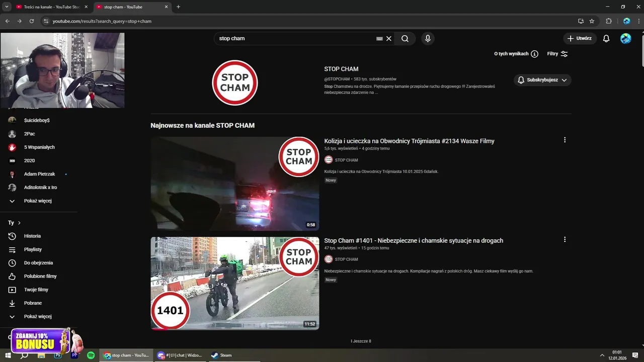Viewport: 644px width, 362px height.
Task: Switch to the Treści na kanale YouTube Studio tab
Action: [x=51, y=7]
